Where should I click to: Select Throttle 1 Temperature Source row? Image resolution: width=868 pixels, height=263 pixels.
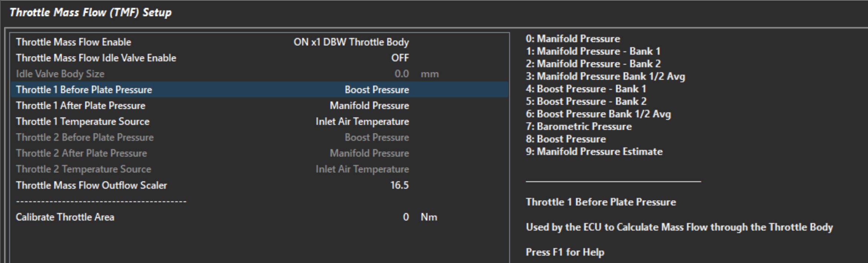[82, 122]
